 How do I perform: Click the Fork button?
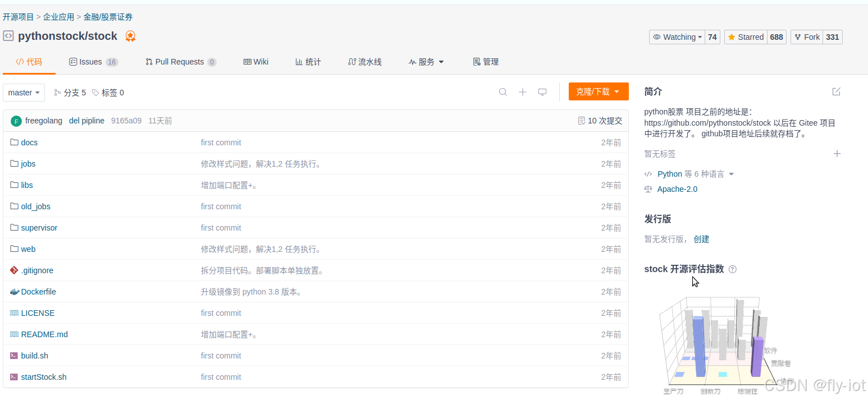[x=807, y=37]
